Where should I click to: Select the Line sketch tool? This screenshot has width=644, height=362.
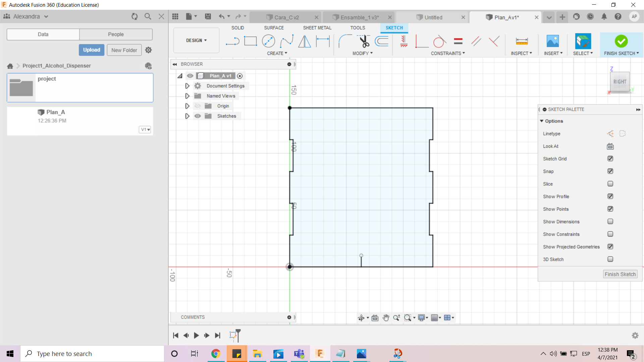(x=232, y=41)
